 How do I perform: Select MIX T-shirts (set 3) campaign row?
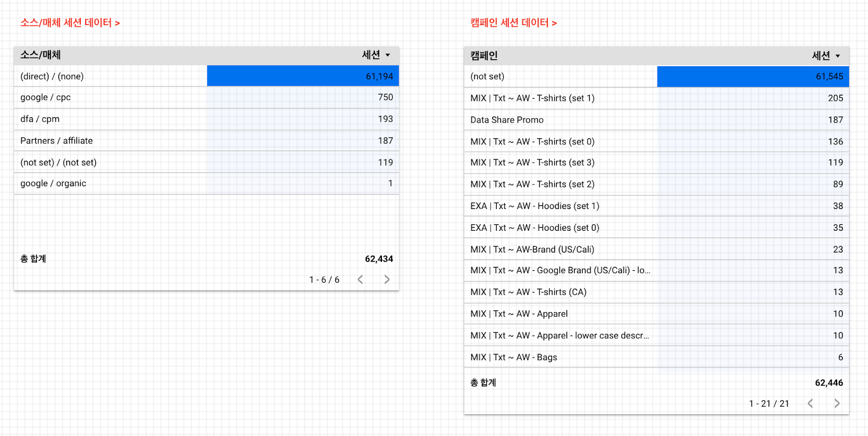click(656, 162)
